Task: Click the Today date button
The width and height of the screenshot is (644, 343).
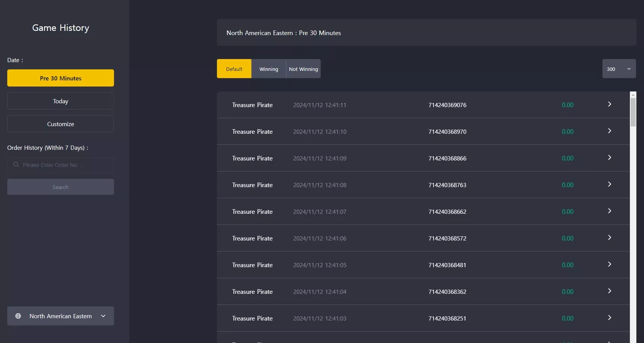Action: coord(61,101)
